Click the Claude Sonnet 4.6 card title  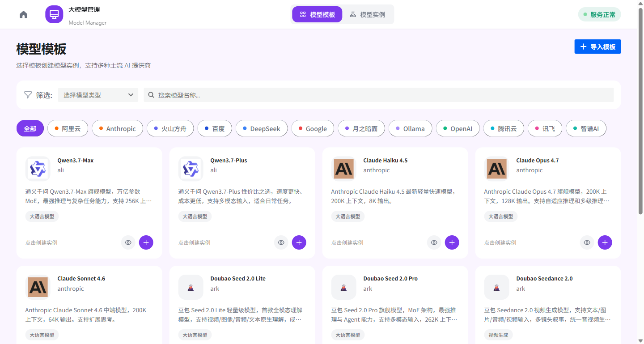[81, 278]
